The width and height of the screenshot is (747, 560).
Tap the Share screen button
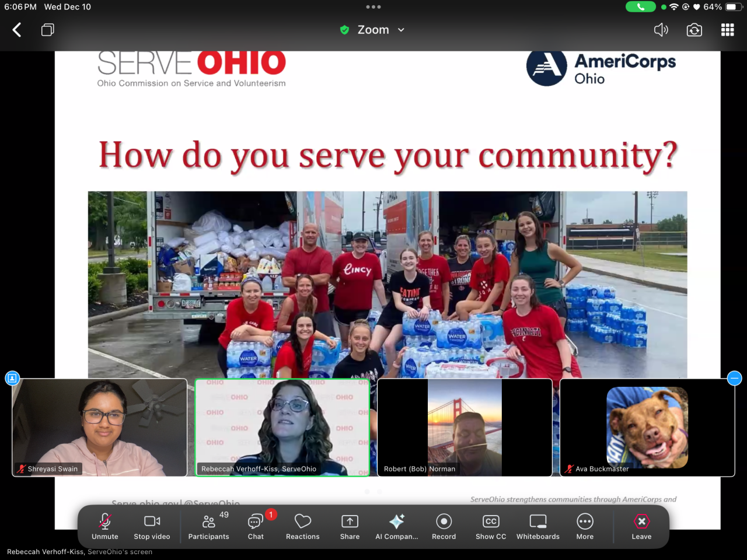350,526
